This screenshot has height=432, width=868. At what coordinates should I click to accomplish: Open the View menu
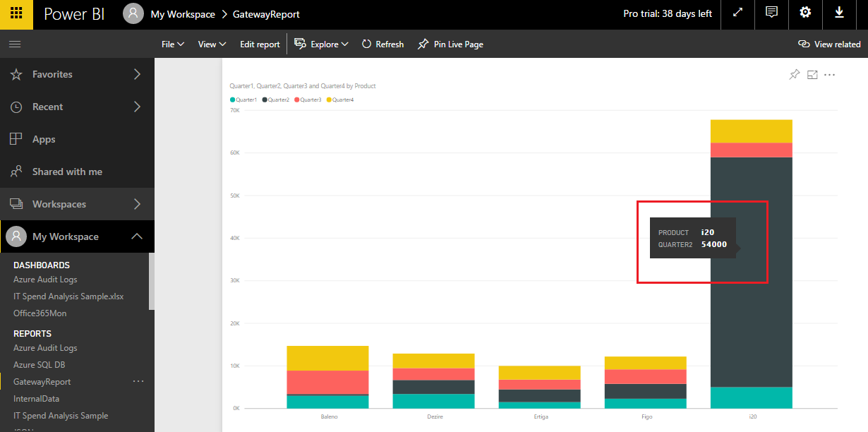click(x=212, y=44)
